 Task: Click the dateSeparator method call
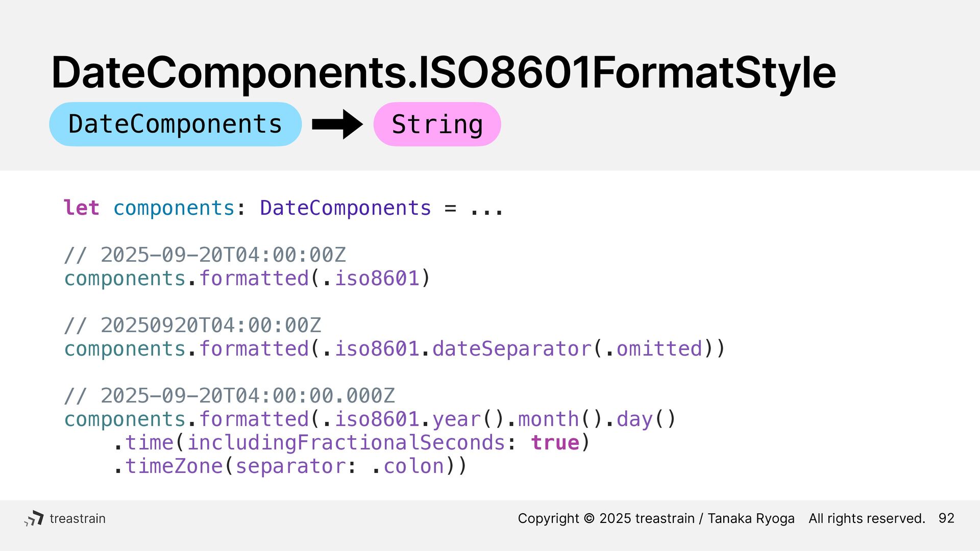[512, 349]
